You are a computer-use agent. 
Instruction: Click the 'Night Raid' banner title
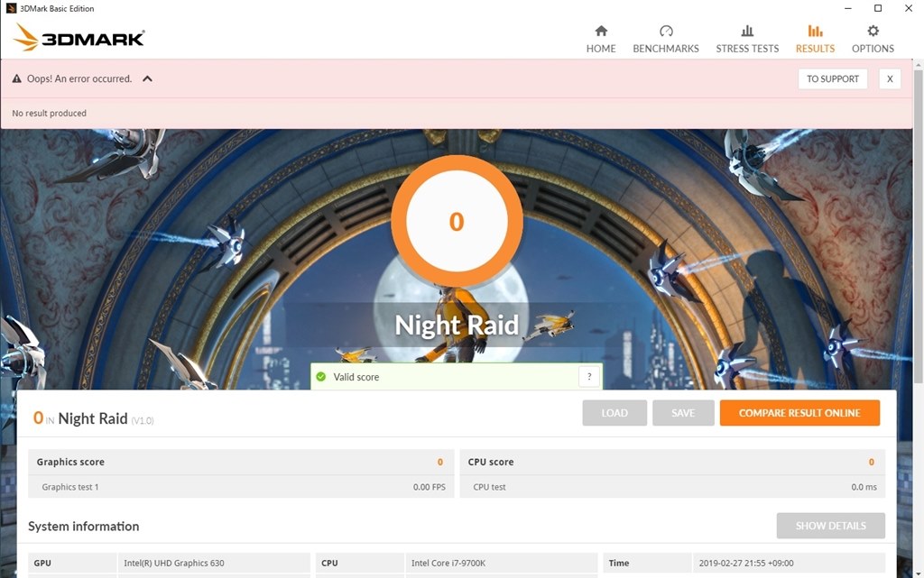tap(457, 325)
